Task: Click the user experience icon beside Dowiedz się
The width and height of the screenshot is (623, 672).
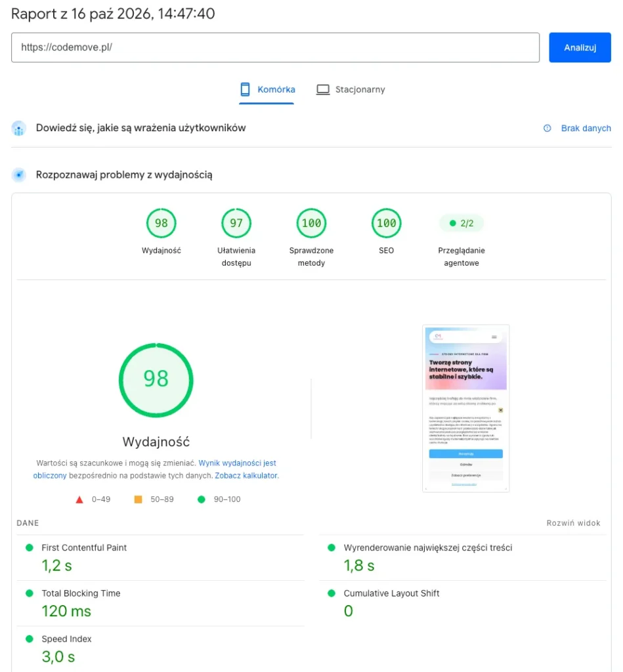Action: (x=19, y=128)
